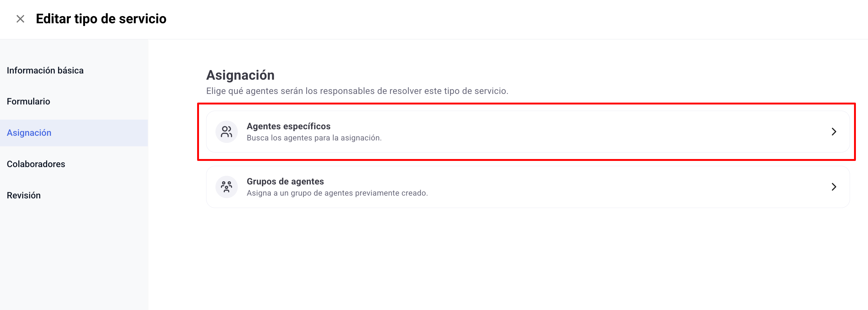This screenshot has width=868, height=310.
Task: Click the 'Elige qué agentes serán' subtitle
Action: pos(357,91)
